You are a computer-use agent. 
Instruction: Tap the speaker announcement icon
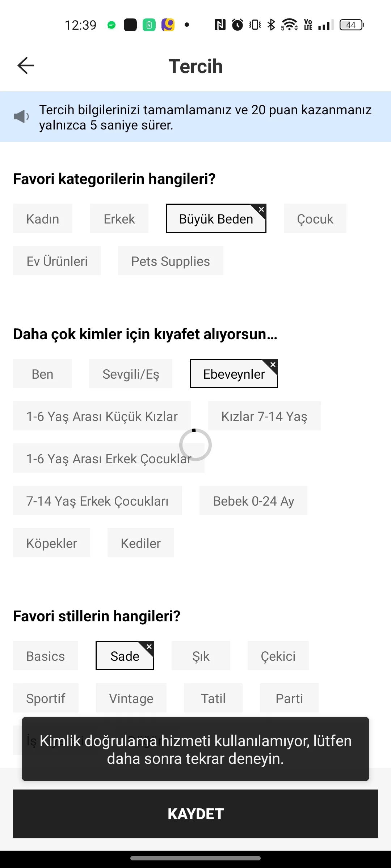click(21, 116)
